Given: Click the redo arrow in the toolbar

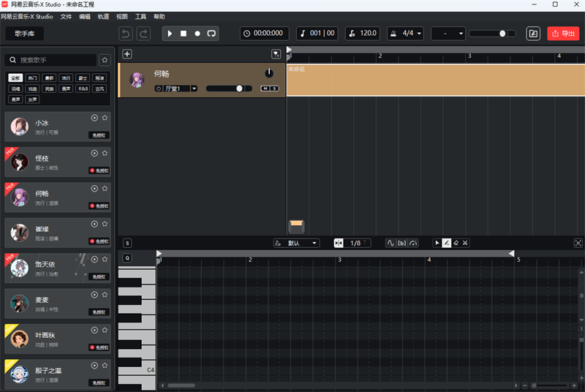Looking at the screenshot, I should 143,34.
